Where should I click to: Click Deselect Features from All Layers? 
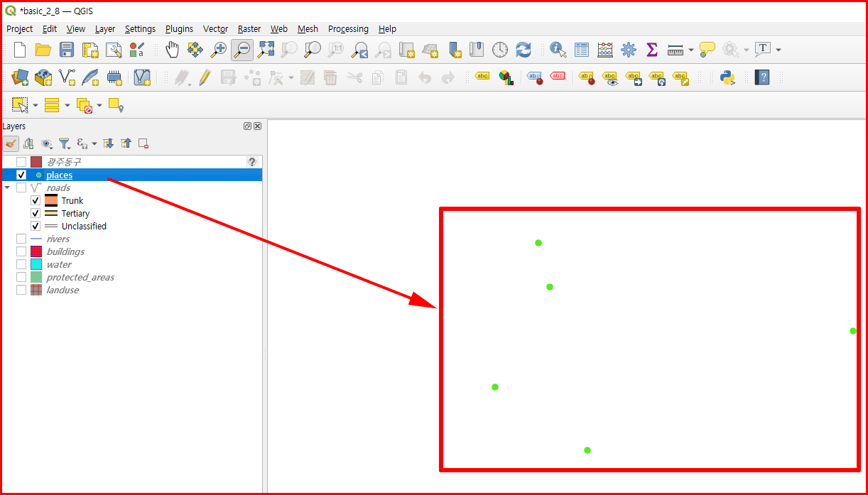(x=84, y=105)
